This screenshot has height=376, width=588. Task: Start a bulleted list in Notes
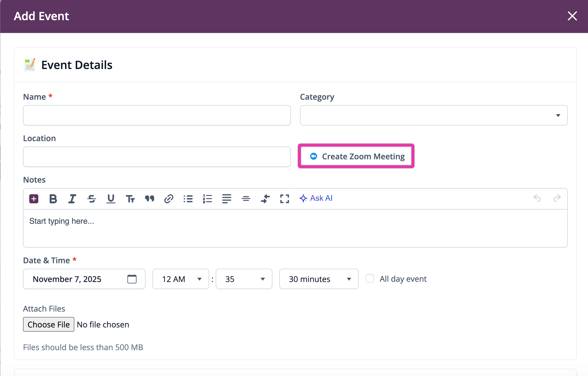click(x=188, y=199)
